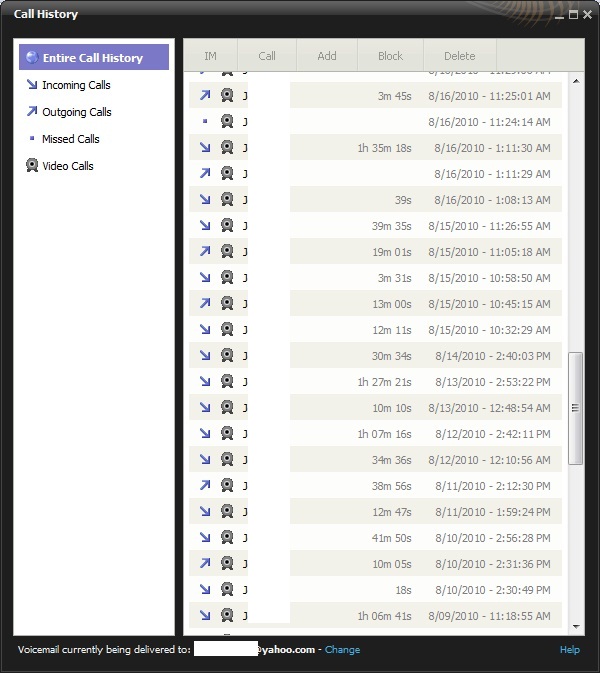
Task: Click incoming arrow on 8/13/2010 2:53:22 PM call
Action: click(x=205, y=381)
